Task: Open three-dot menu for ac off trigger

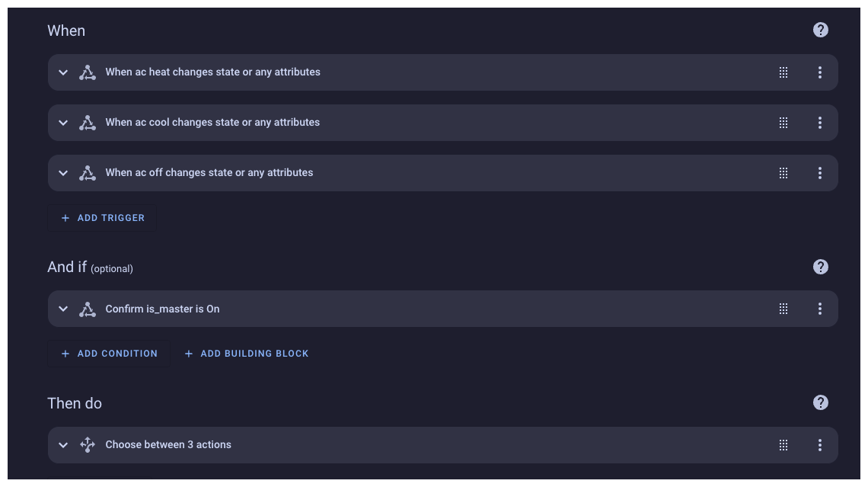Action: [819, 173]
